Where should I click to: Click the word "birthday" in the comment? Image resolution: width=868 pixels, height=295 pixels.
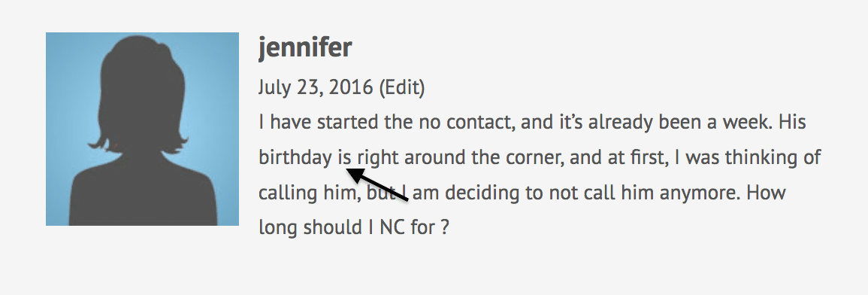click(295, 158)
